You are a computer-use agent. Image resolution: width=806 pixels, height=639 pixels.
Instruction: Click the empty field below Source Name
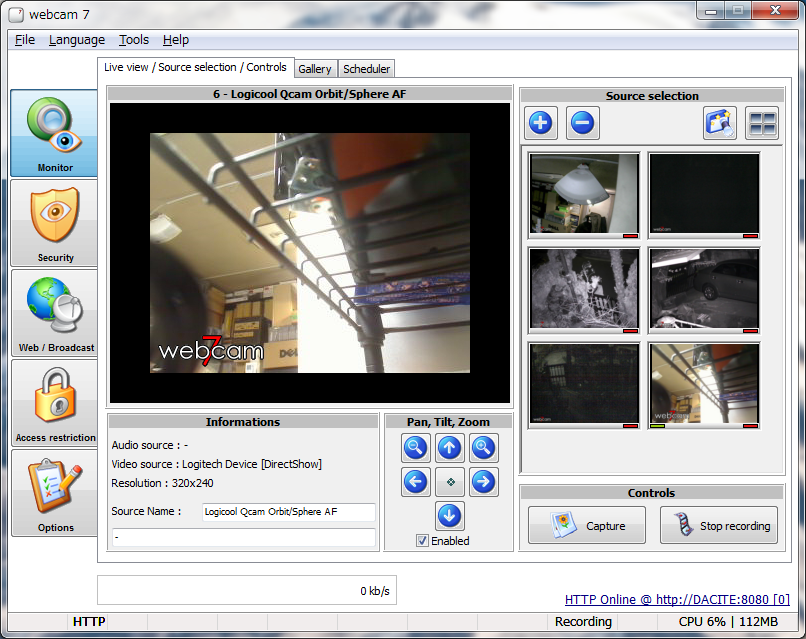(x=244, y=537)
